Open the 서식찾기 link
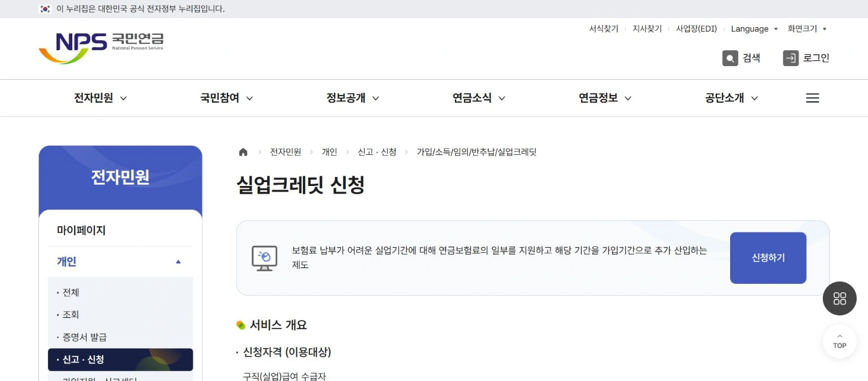The image size is (868, 381). pyautogui.click(x=604, y=29)
